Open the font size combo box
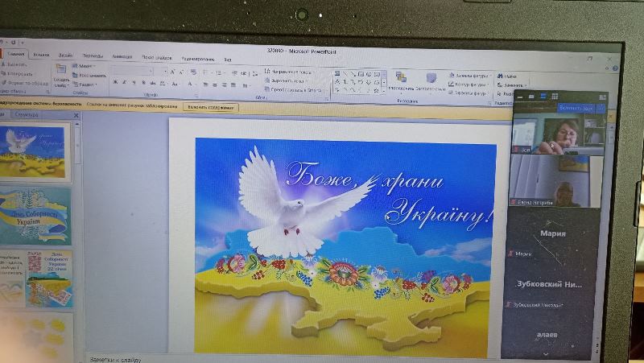The image size is (644, 363). coord(162,72)
